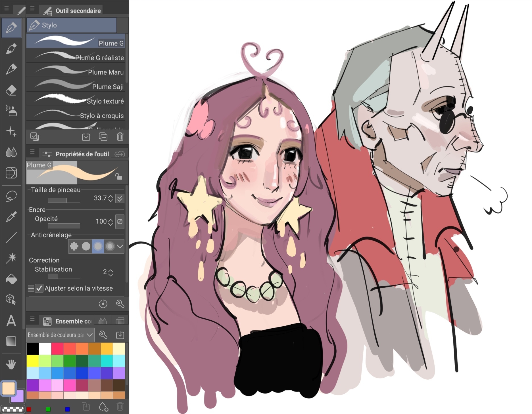The width and height of the screenshot is (532, 414).
Task: Activate the Hand move tool
Action: [x=11, y=364]
